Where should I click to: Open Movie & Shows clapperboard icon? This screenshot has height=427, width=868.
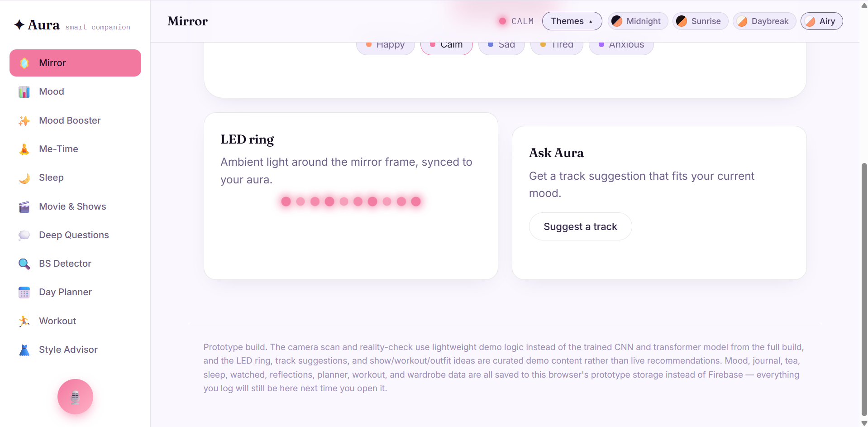(24, 206)
